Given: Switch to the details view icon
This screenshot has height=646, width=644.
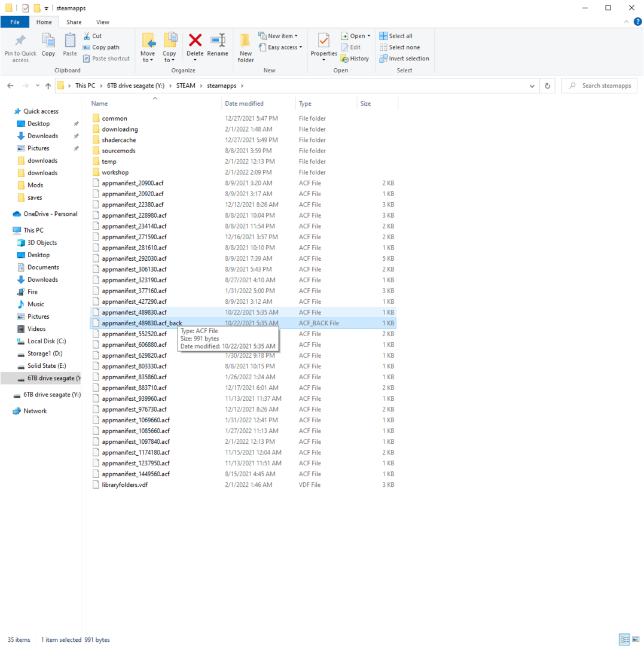Looking at the screenshot, I should [x=625, y=639].
